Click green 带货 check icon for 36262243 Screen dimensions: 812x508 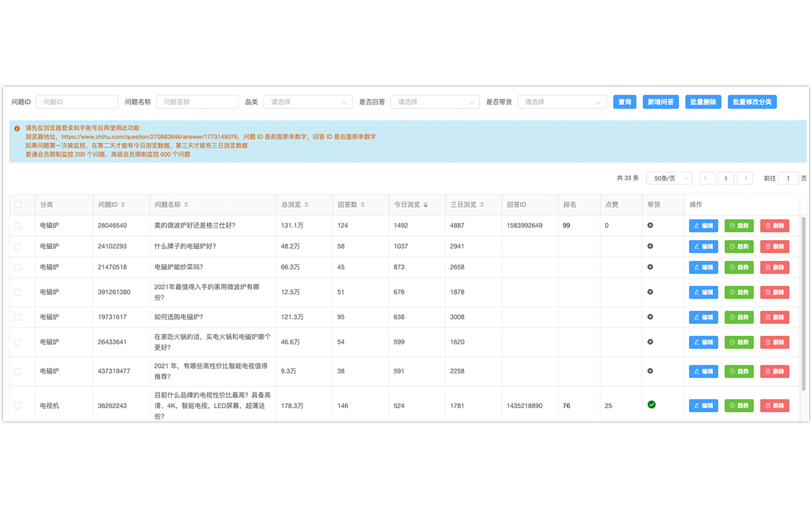pos(651,404)
